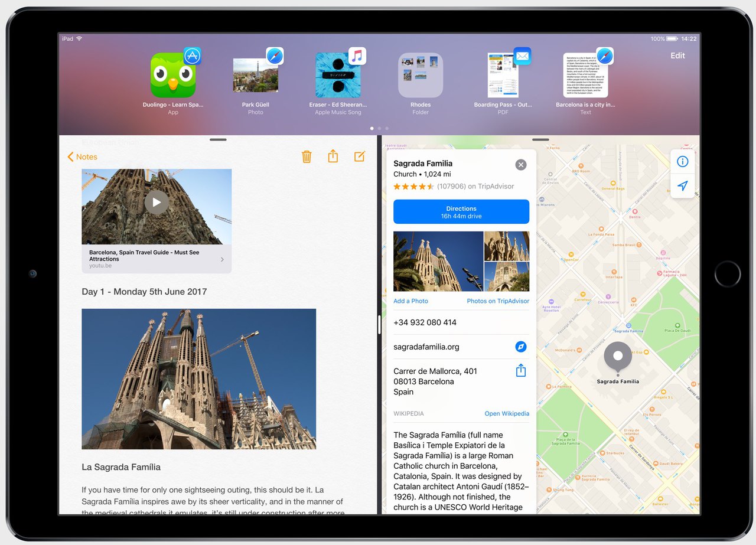This screenshot has width=756, height=545.
Task: Tap Add a Photo link
Action: click(410, 301)
